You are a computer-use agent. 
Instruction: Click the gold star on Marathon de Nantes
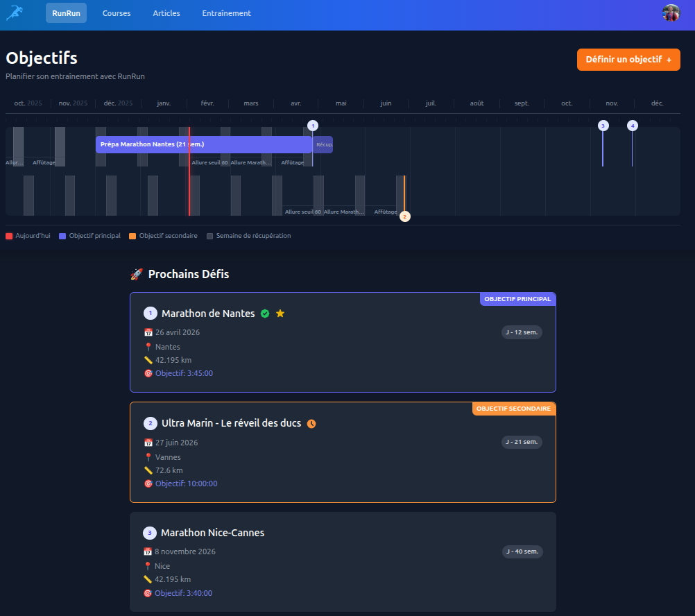click(x=280, y=314)
